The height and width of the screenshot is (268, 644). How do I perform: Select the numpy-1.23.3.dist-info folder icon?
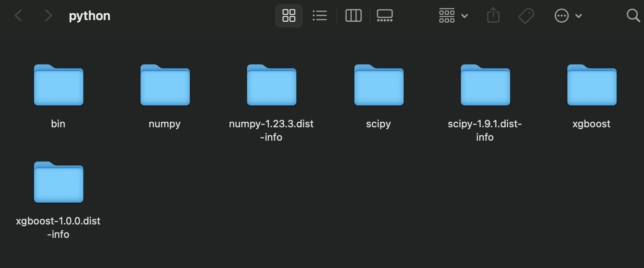pyautogui.click(x=272, y=85)
